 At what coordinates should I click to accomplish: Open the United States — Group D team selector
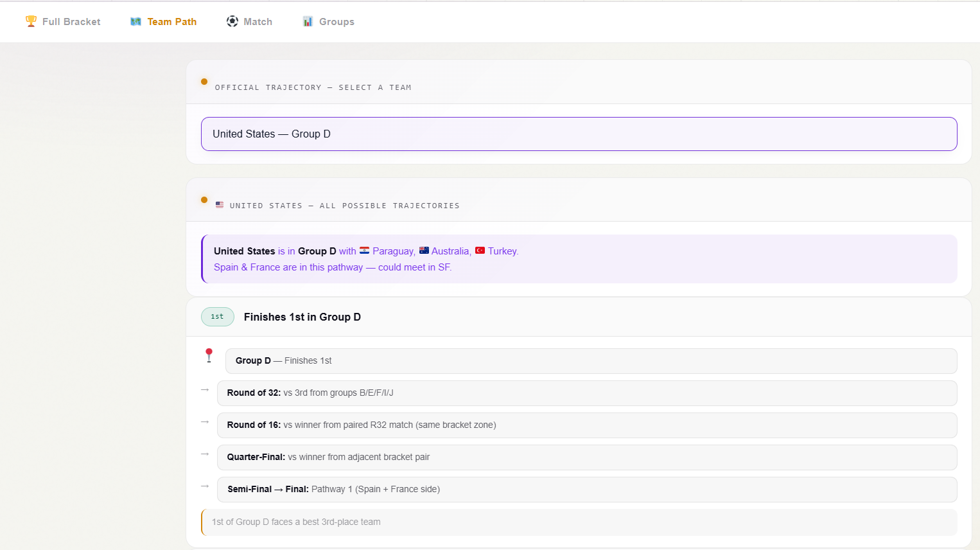[579, 134]
